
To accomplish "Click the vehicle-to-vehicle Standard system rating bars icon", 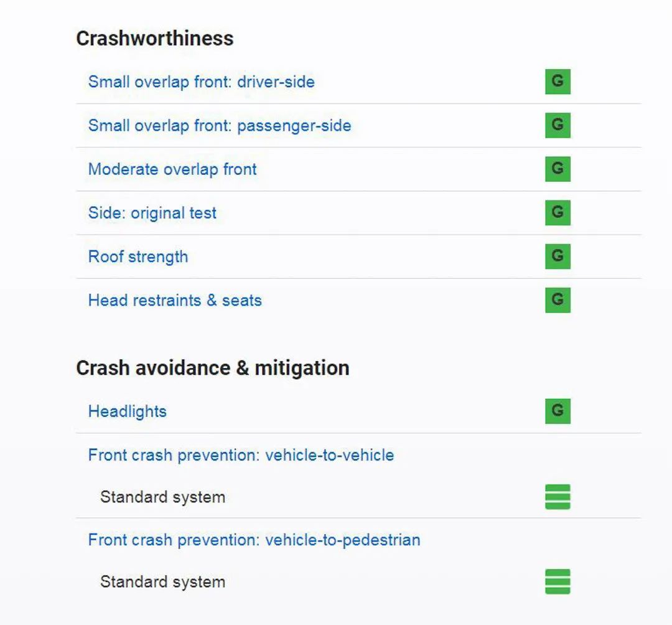I will click(558, 497).
